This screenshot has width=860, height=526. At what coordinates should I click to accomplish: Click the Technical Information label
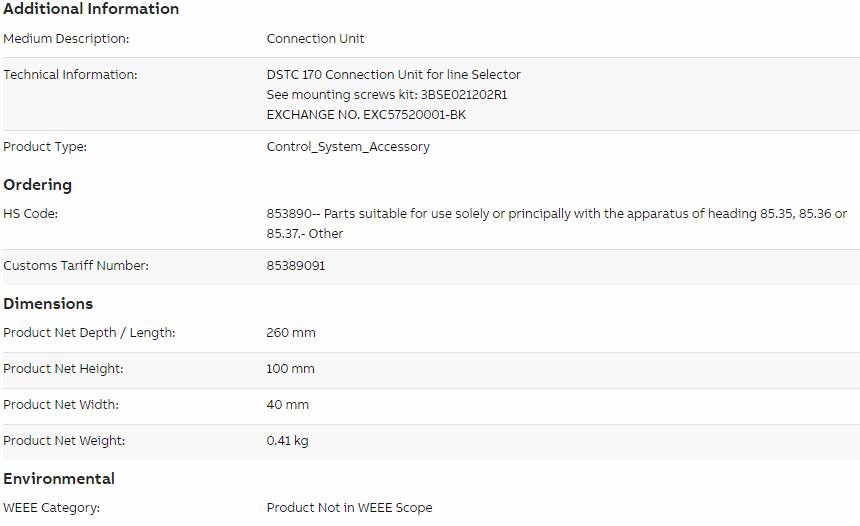click(70, 75)
